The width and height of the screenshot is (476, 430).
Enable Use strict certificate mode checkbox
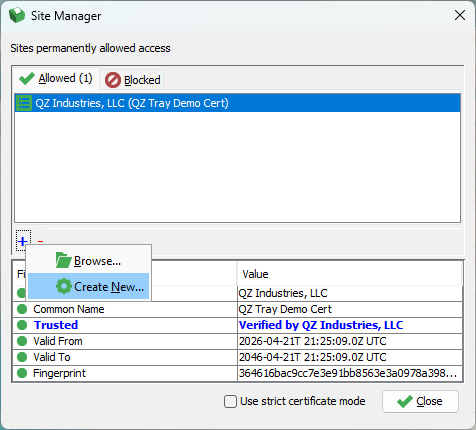coord(230,401)
